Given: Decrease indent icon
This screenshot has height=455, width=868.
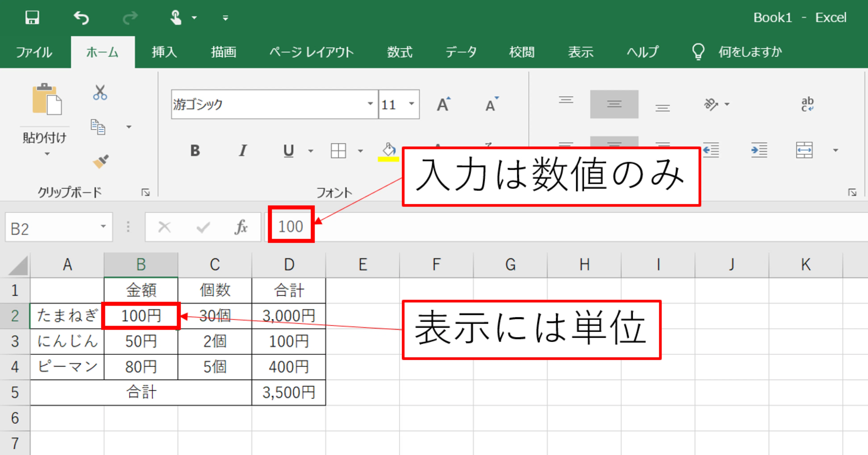Looking at the screenshot, I should pos(711,150).
